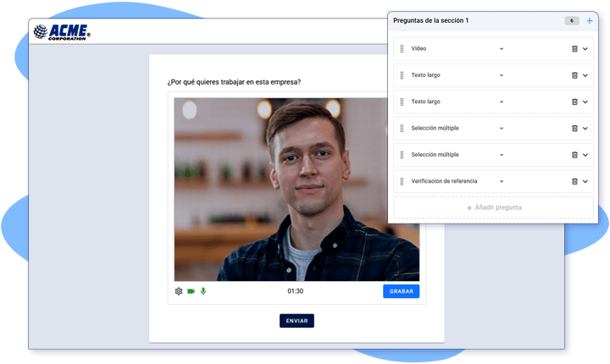Click the question count badge 6
Screen dimensions: 610x364
(x=572, y=20)
